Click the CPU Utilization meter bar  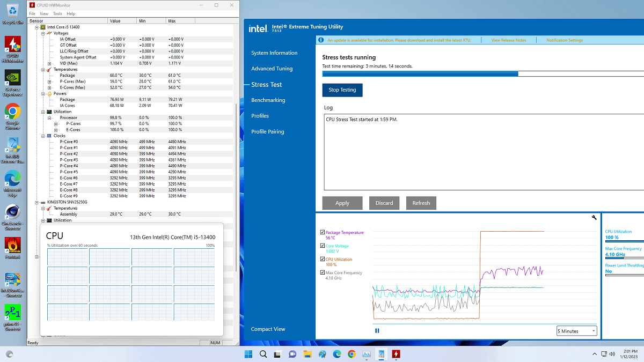click(x=624, y=242)
